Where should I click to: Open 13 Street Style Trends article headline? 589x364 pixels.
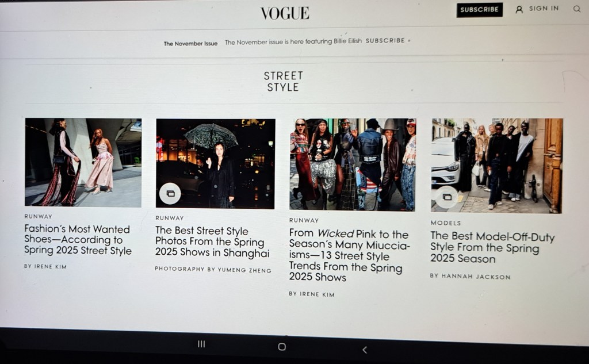click(349, 255)
